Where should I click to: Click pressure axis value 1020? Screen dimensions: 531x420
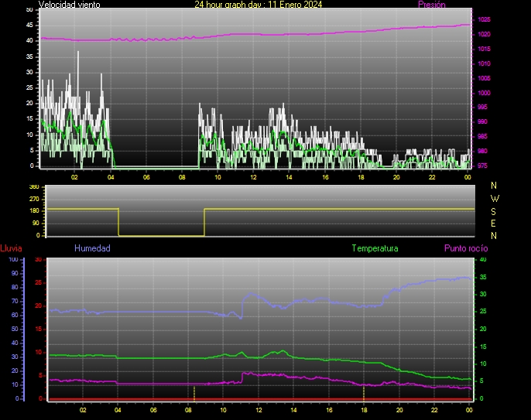coord(484,34)
